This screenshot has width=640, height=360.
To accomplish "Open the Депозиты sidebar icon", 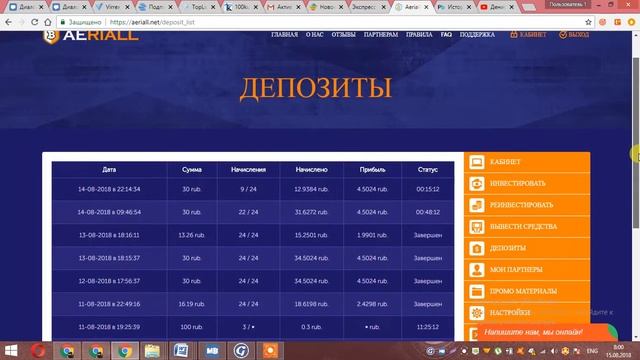I will point(476,248).
